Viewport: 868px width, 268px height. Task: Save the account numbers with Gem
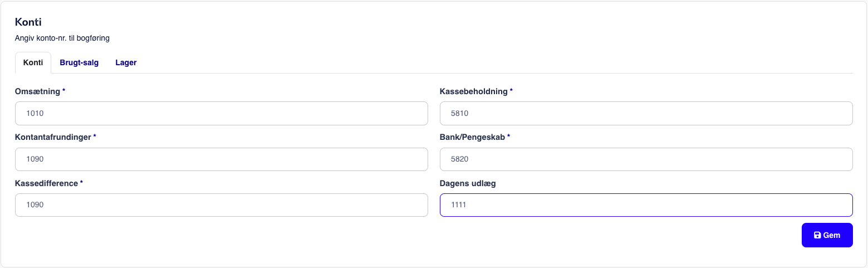[x=827, y=235]
